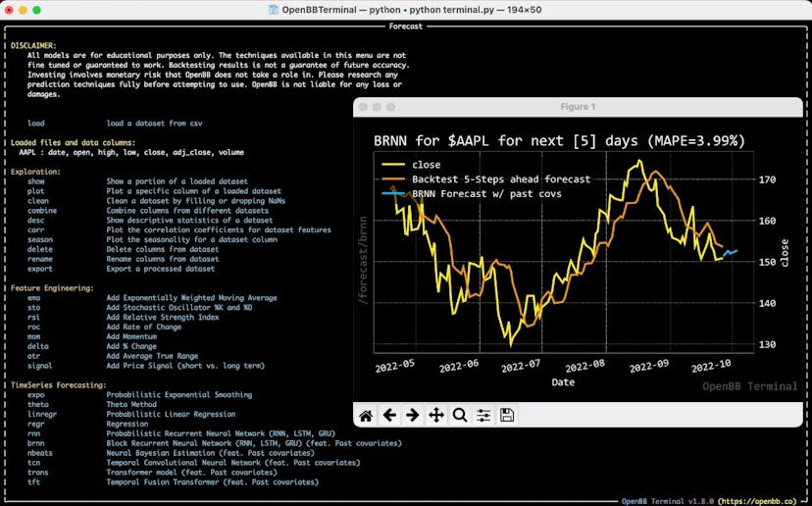Click the chart title showing MAPE=3.99%

tap(559, 141)
